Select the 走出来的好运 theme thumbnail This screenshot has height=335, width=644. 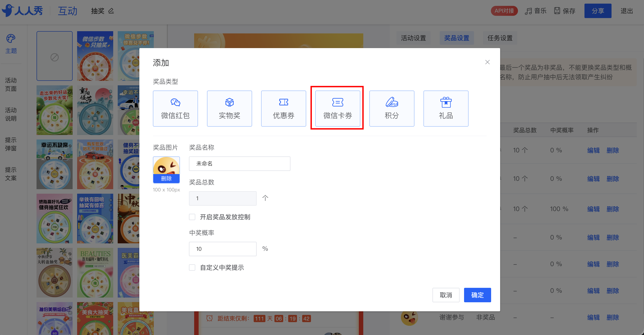[x=55, y=110]
